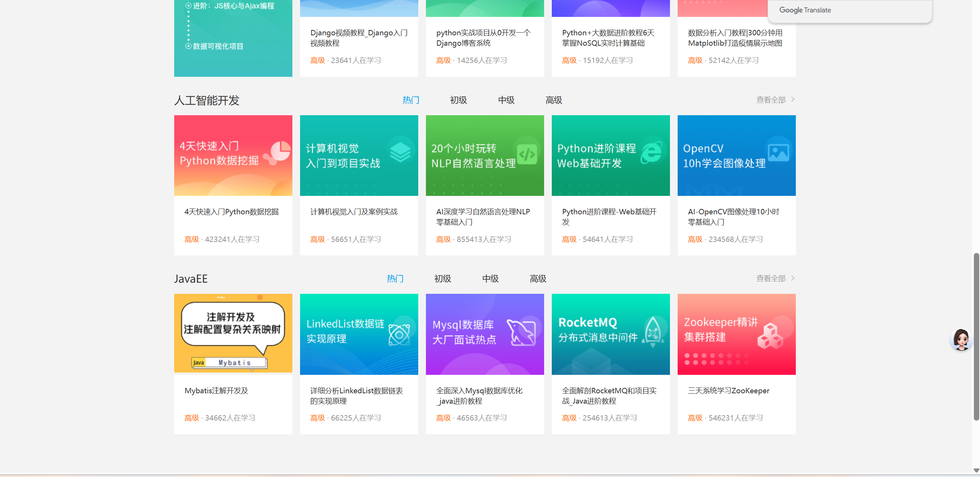The image size is (980, 477).
Task: Select 初级 tab in 人工智能开发 section
Action: 458,100
